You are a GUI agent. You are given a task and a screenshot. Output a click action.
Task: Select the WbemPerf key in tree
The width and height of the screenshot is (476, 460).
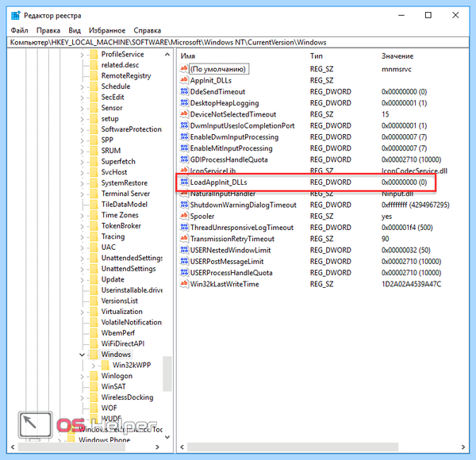click(118, 333)
